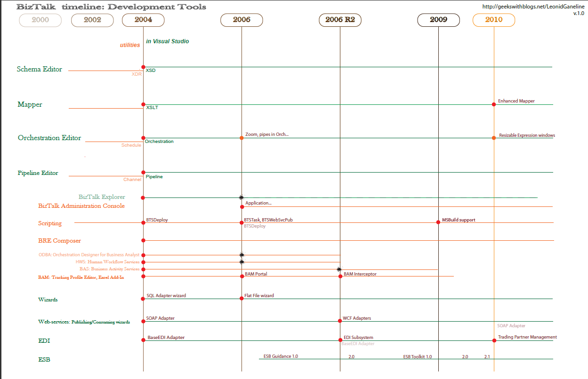The image size is (588, 379).
Task: Click the red marker beside SQL Adapter wizard
Action: pyautogui.click(x=143, y=298)
